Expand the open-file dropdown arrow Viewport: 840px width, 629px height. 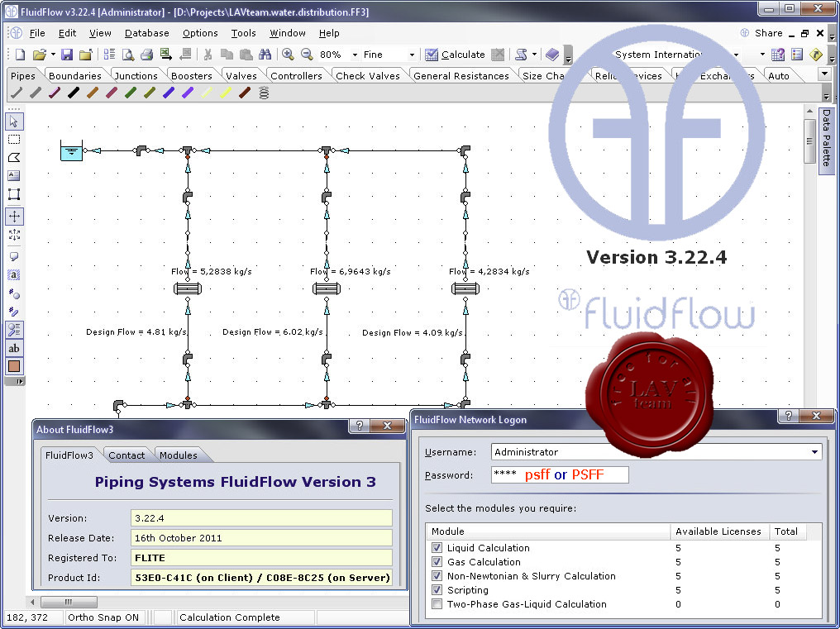pos(53,55)
